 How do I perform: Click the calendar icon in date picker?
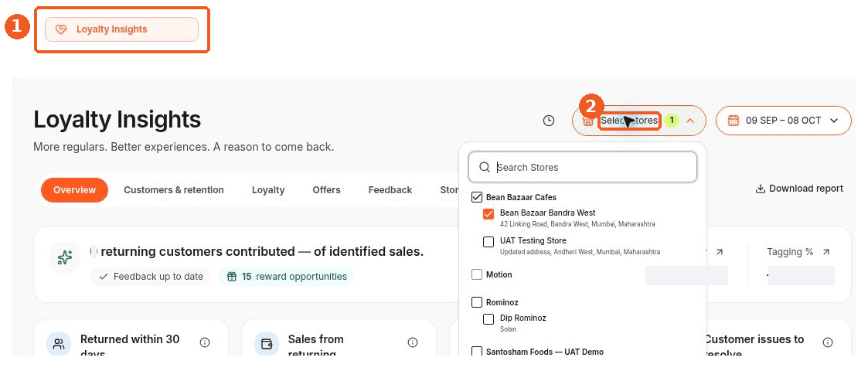[x=734, y=120]
